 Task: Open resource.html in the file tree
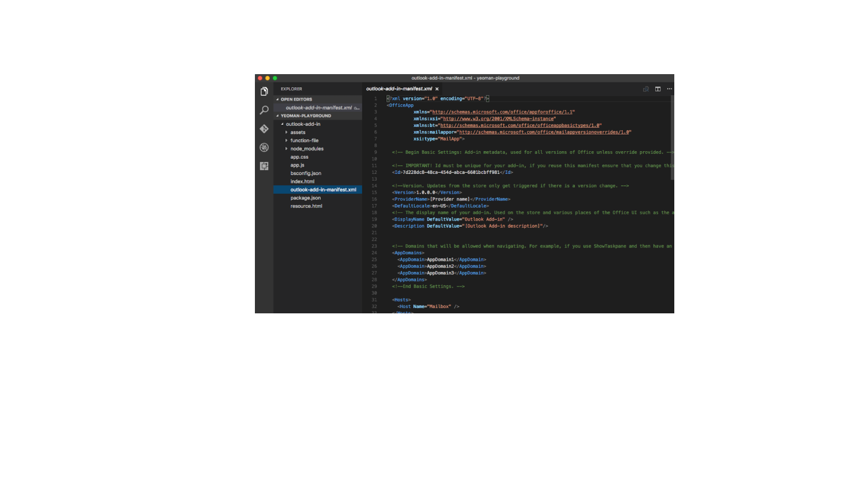click(307, 206)
